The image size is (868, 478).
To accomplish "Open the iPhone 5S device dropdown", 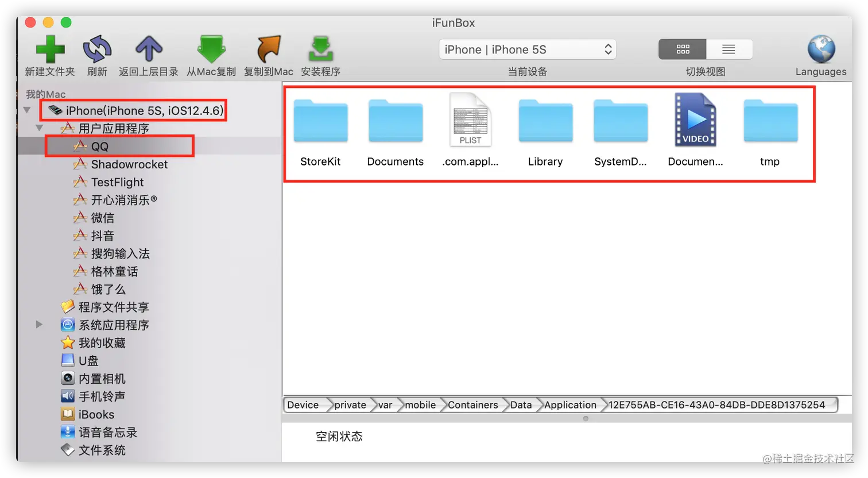I will point(528,49).
